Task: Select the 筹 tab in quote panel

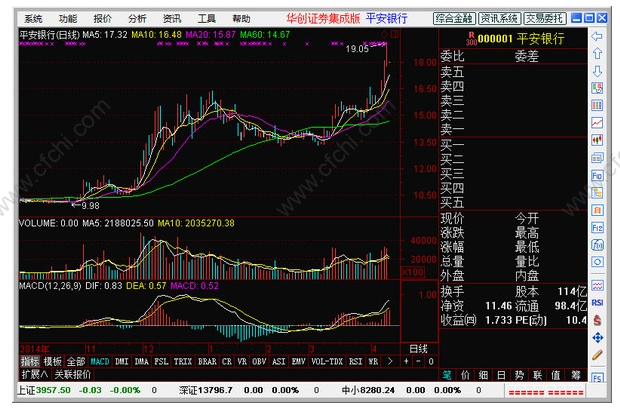Action: 575,375
